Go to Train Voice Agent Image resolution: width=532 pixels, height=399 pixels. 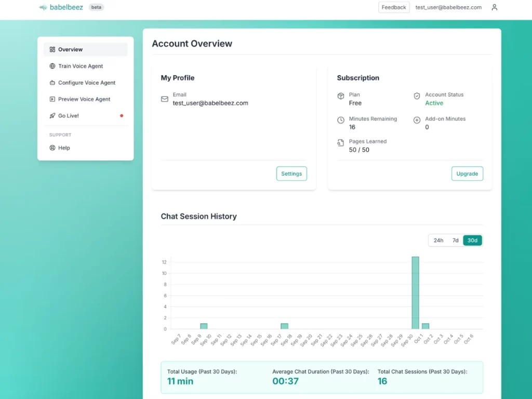(x=86, y=66)
